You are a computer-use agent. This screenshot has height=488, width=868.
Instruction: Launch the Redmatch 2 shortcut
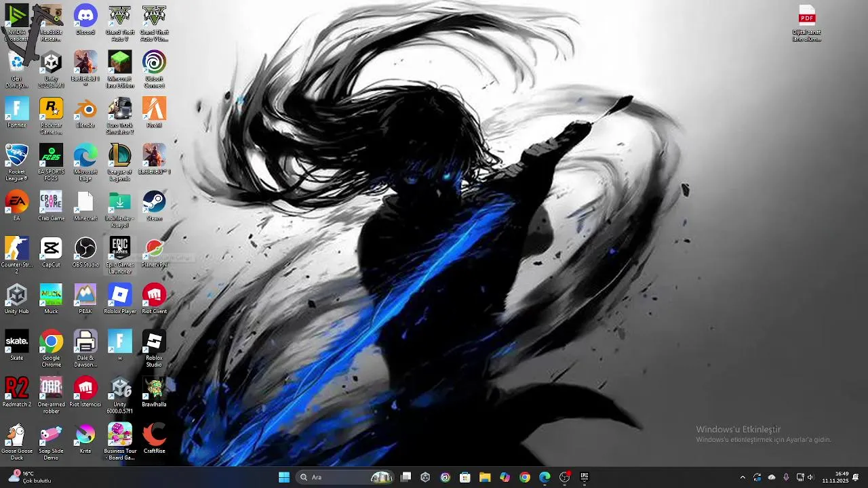pos(17,392)
